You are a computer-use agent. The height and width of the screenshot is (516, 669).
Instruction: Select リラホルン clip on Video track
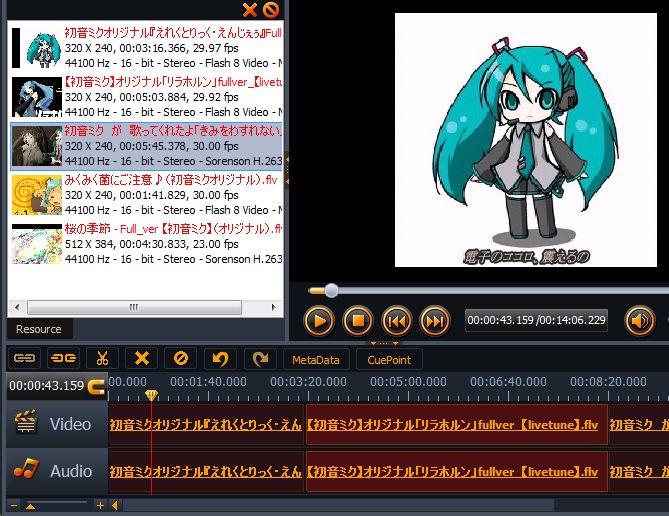point(457,425)
